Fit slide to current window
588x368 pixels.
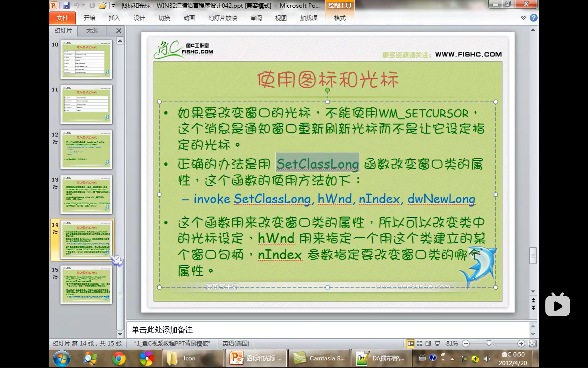tap(533, 343)
